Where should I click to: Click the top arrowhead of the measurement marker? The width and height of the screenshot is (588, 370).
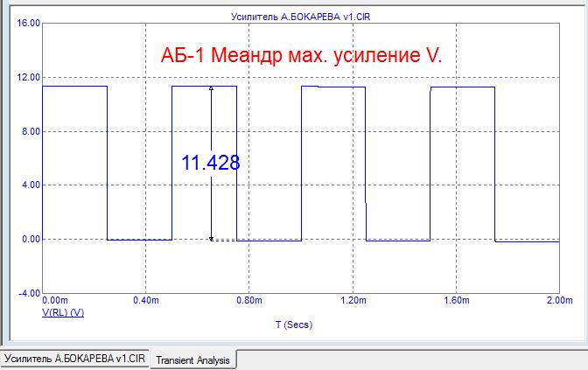(x=211, y=89)
